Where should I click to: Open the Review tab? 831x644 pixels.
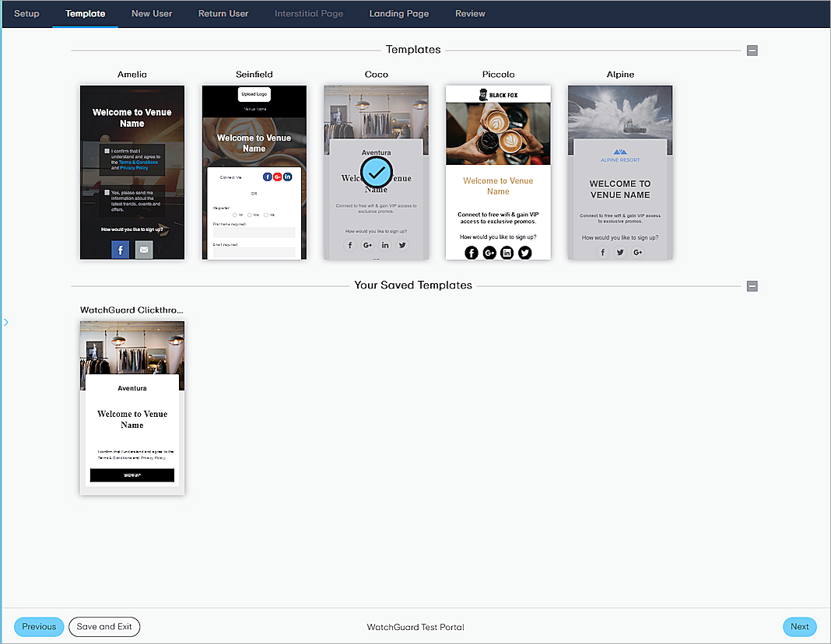point(470,13)
